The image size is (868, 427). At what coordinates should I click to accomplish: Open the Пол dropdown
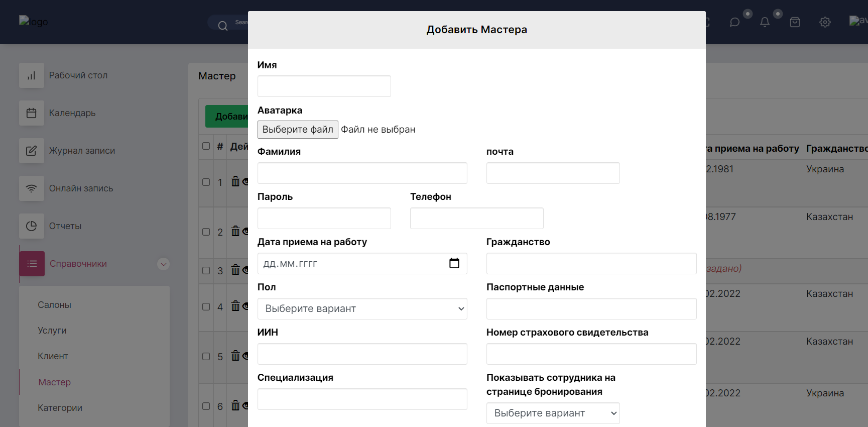(362, 309)
